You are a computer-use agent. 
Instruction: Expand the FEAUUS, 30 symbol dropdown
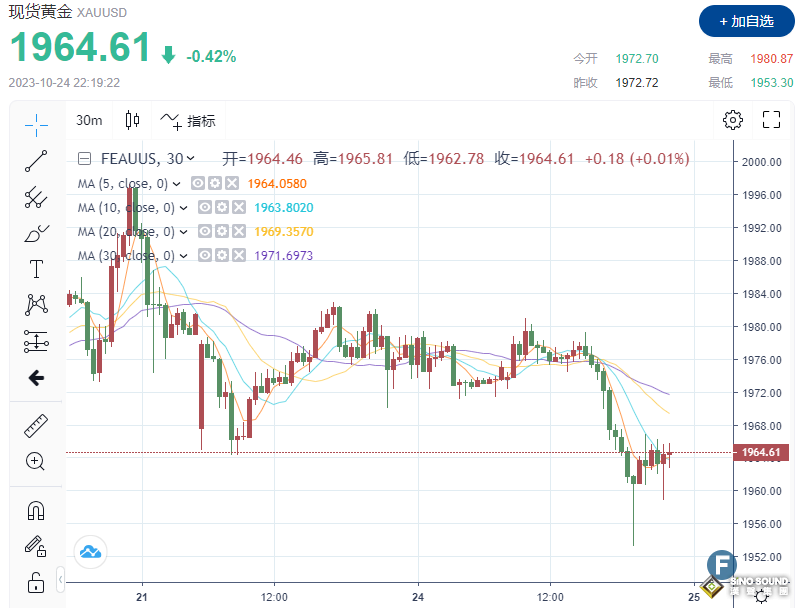(191, 158)
